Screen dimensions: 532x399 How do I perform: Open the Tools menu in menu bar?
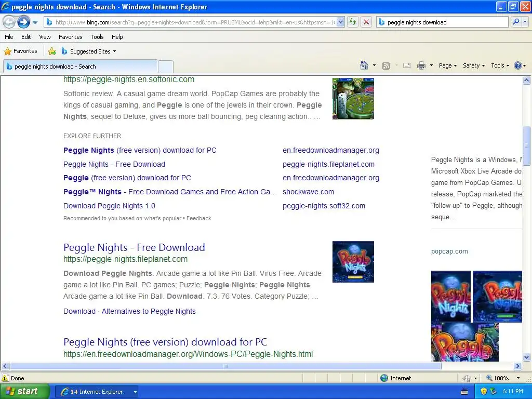97,37
